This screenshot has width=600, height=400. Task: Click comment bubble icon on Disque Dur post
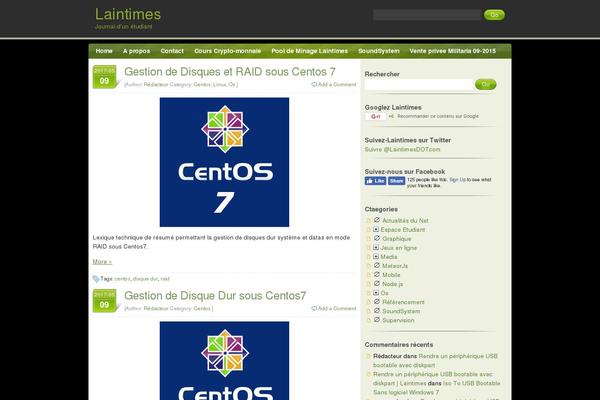click(314, 309)
